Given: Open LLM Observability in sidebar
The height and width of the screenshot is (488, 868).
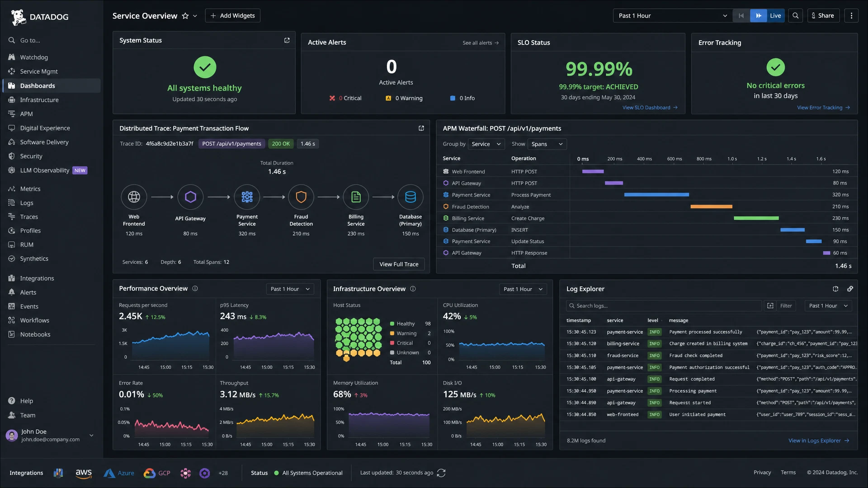Looking at the screenshot, I should coord(45,170).
